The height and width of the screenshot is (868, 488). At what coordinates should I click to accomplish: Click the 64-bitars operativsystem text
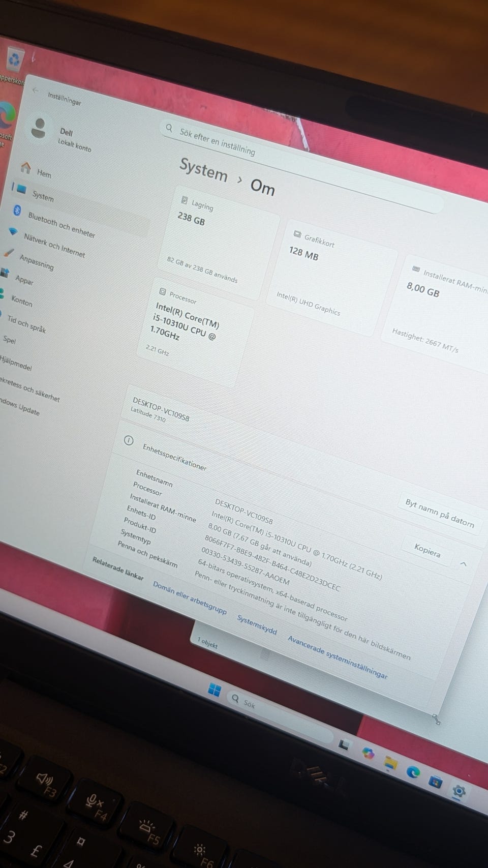[273, 590]
